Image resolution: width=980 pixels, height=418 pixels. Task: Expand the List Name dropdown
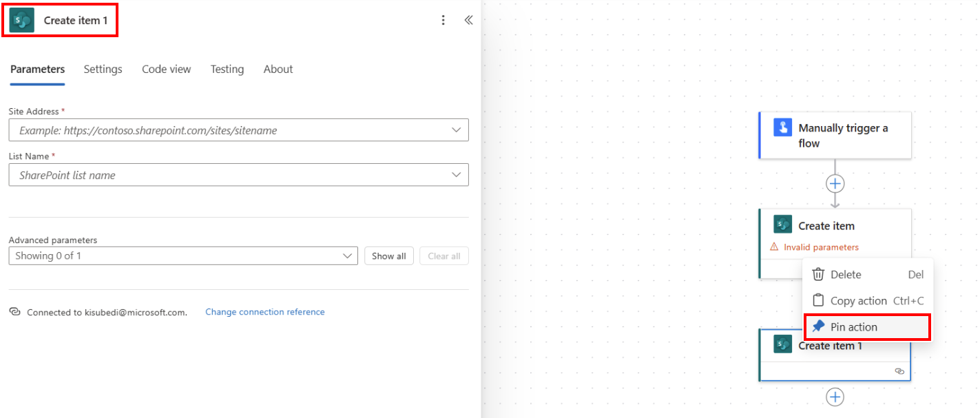[455, 174]
